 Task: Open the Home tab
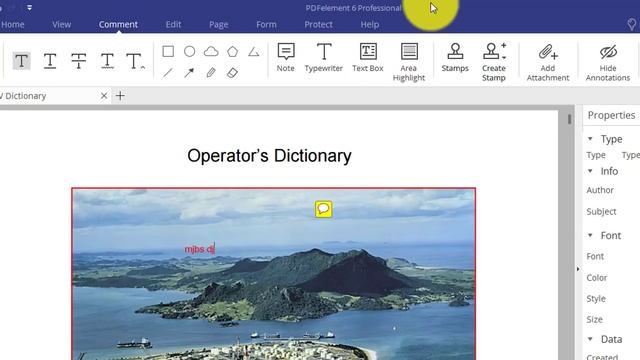pos(13,24)
